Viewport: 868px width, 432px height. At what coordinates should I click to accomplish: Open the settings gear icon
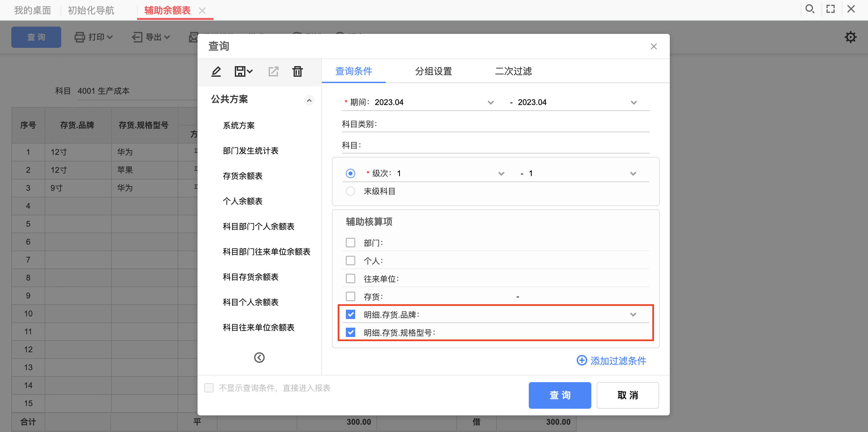coord(850,37)
